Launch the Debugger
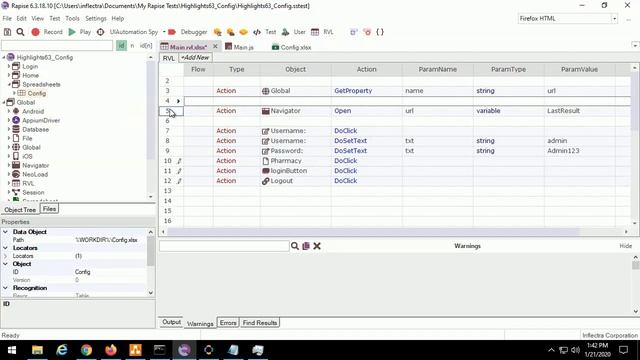The image size is (640, 360). pyautogui.click(x=188, y=32)
